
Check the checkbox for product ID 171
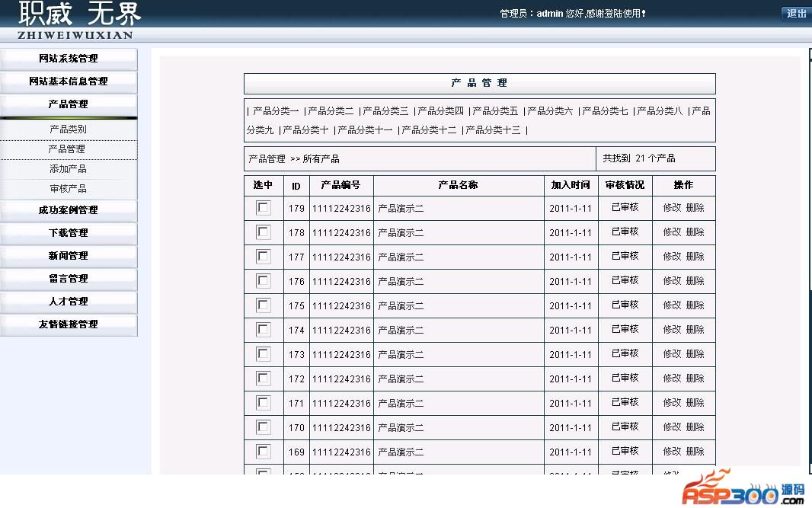tap(263, 402)
